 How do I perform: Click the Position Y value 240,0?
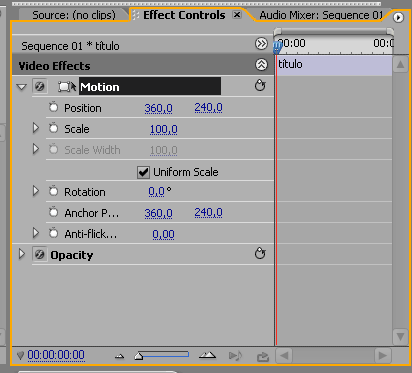[x=208, y=108]
